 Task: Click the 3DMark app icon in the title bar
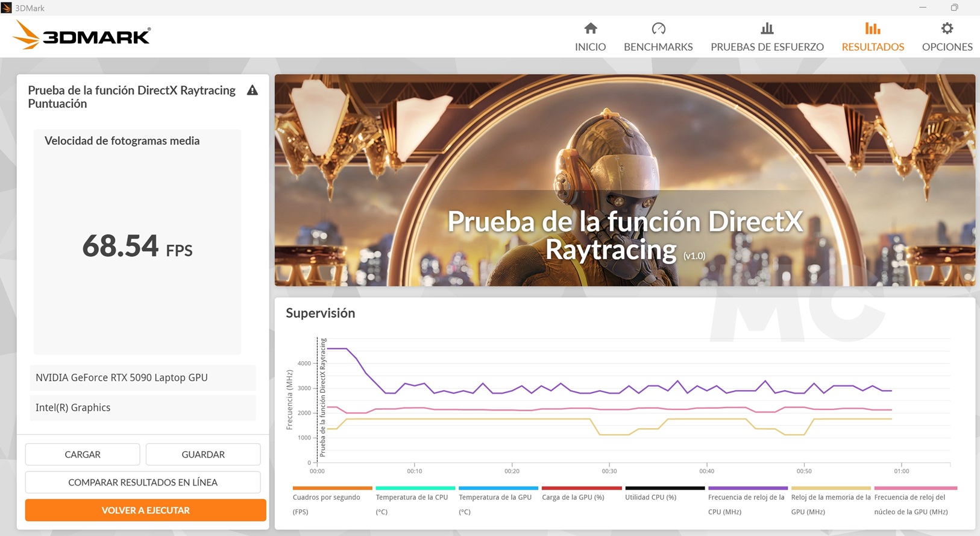tap(7, 8)
